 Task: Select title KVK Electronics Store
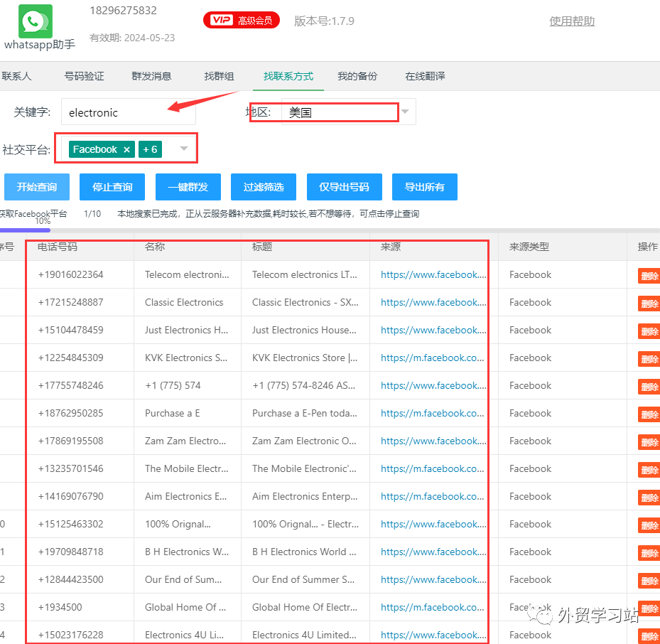click(x=305, y=358)
